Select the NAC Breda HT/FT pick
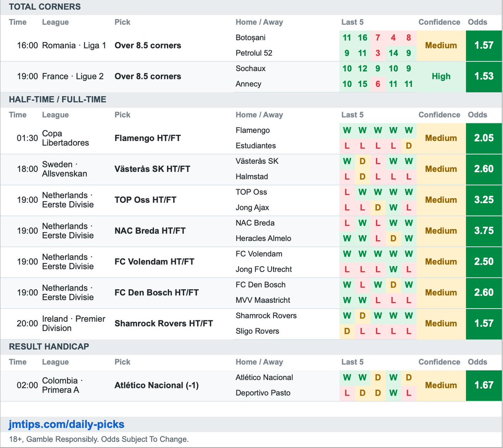 coord(150,231)
